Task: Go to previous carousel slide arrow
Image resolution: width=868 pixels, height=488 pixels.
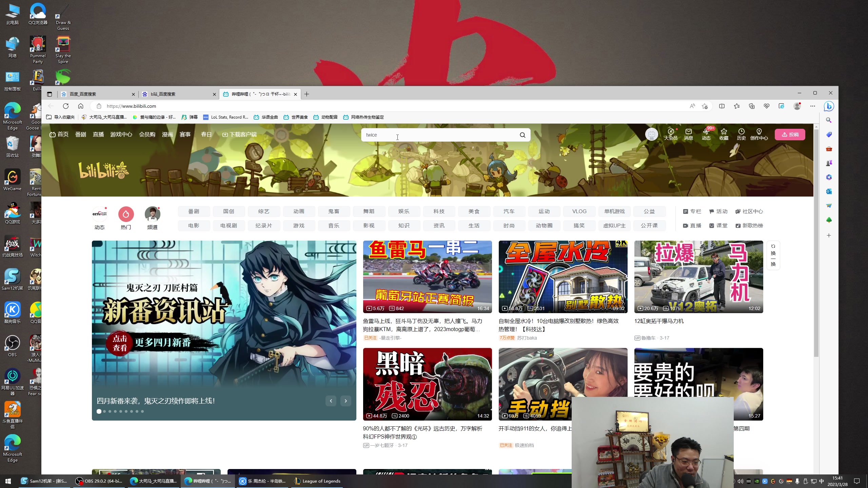Action: pyautogui.click(x=331, y=401)
